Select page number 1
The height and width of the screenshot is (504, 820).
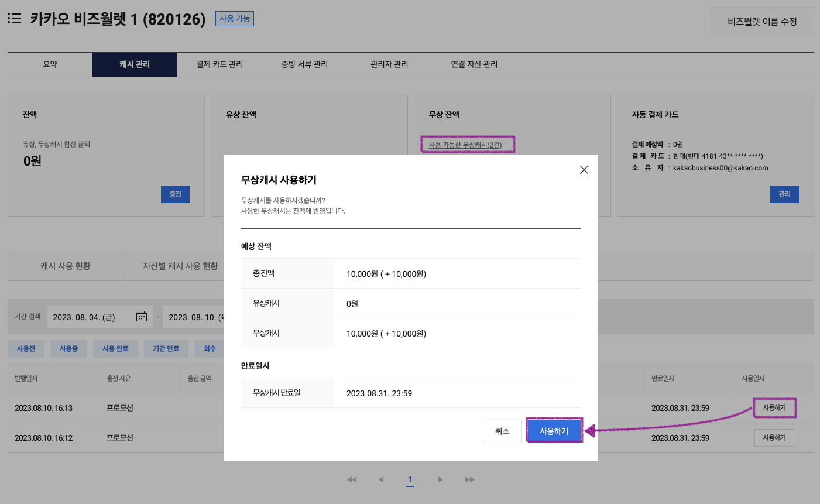(x=410, y=479)
